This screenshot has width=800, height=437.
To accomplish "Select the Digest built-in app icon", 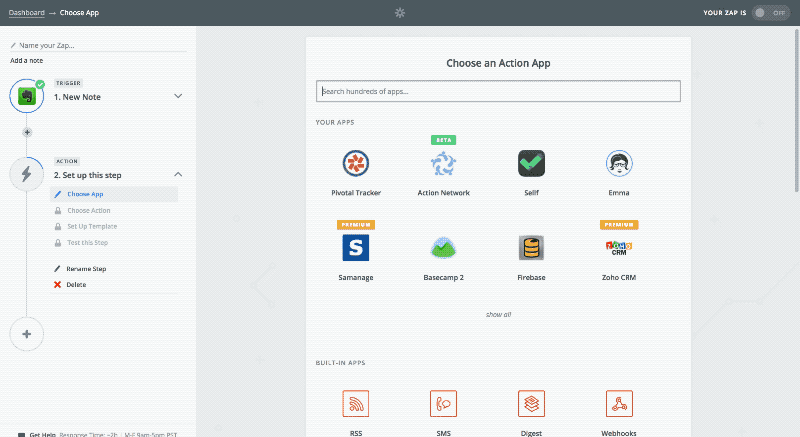I will click(x=531, y=403).
